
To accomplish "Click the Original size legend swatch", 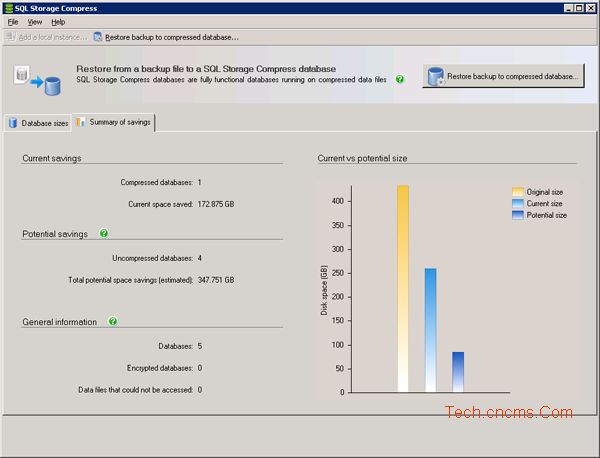I will [518, 191].
